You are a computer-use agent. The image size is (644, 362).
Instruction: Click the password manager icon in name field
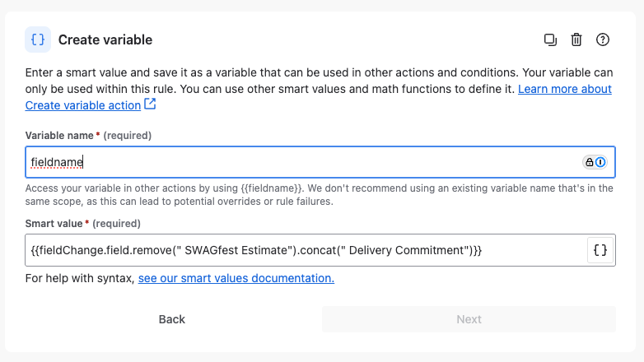(x=595, y=162)
